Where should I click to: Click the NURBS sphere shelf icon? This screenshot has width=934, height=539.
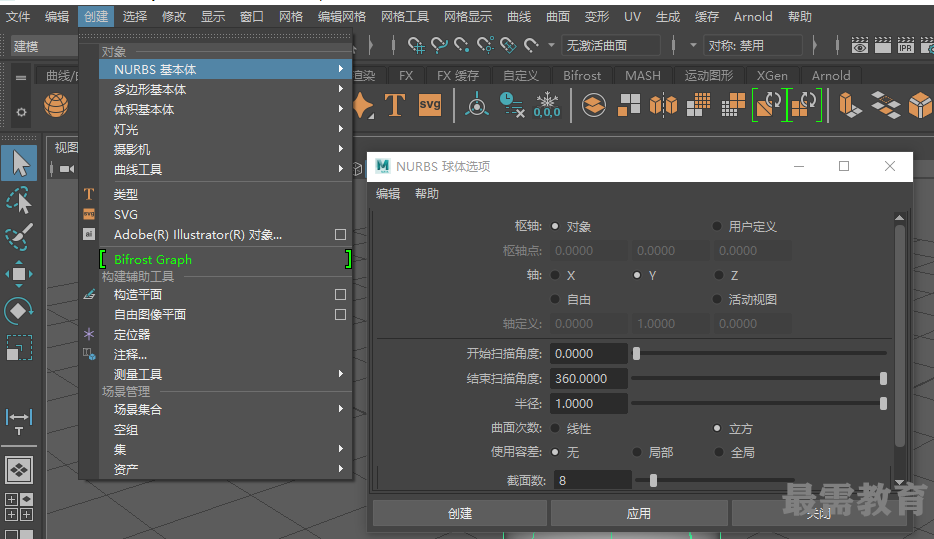pyautogui.click(x=56, y=105)
